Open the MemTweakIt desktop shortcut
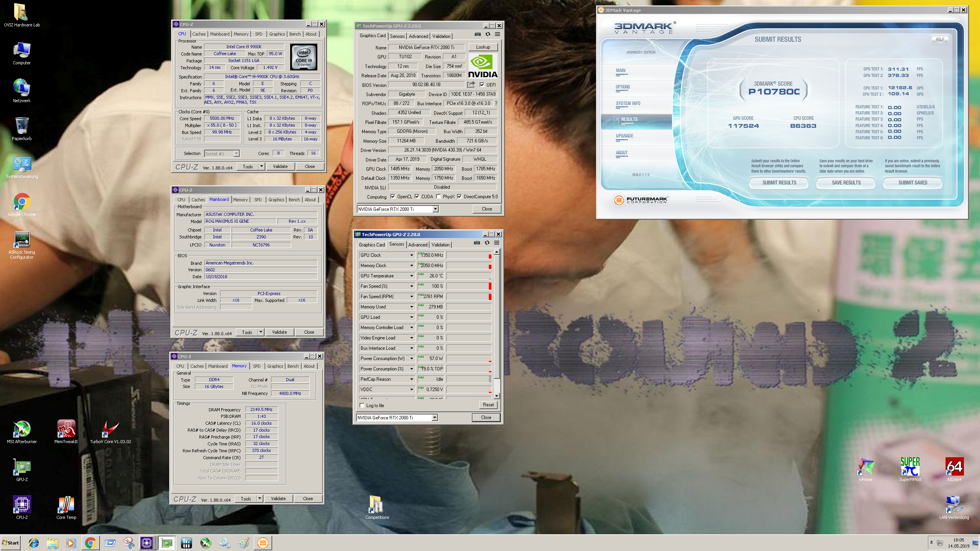The width and height of the screenshot is (980, 551). tap(66, 432)
